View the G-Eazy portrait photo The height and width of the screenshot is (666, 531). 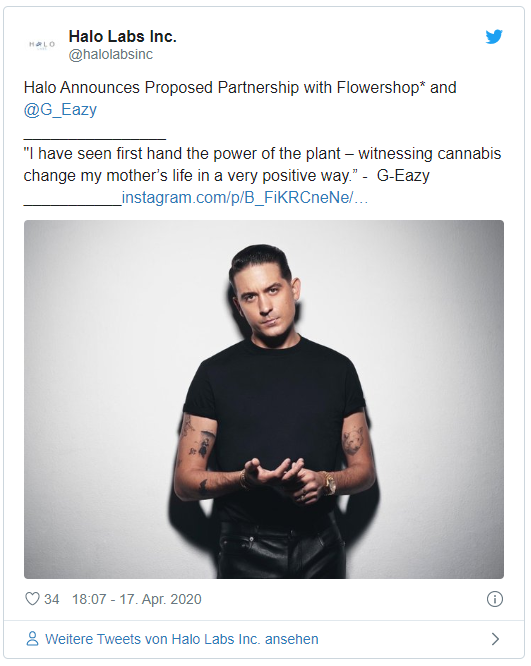[264, 399]
